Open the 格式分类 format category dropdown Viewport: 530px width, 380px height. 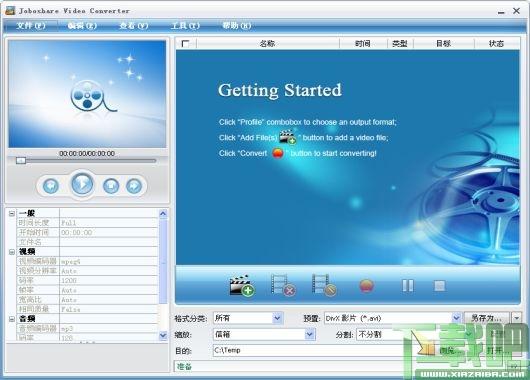278,318
